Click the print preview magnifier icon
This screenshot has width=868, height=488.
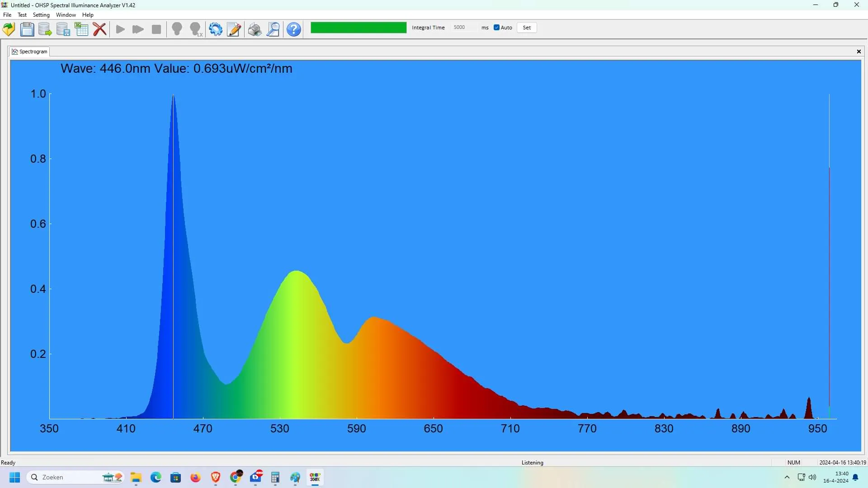273,29
